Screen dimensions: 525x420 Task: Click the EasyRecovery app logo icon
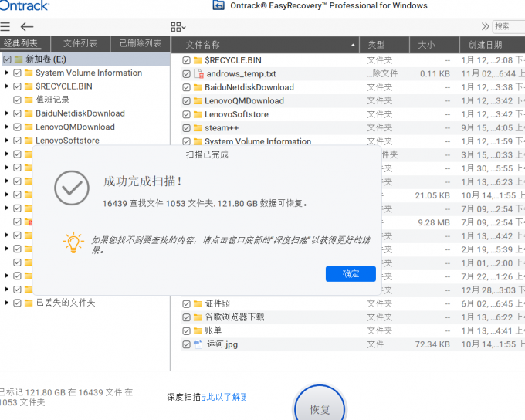(x=218, y=5)
